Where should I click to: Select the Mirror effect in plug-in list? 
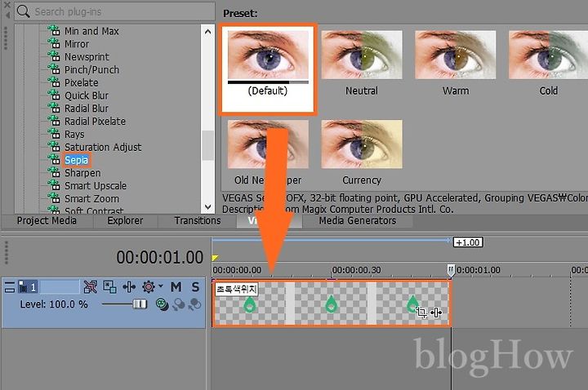pyautogui.click(x=77, y=44)
